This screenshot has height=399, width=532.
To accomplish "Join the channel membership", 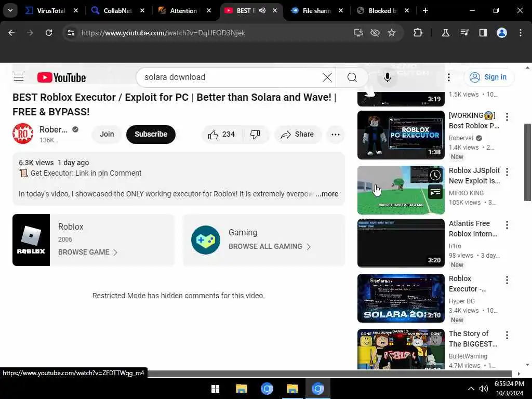I will tap(107, 135).
